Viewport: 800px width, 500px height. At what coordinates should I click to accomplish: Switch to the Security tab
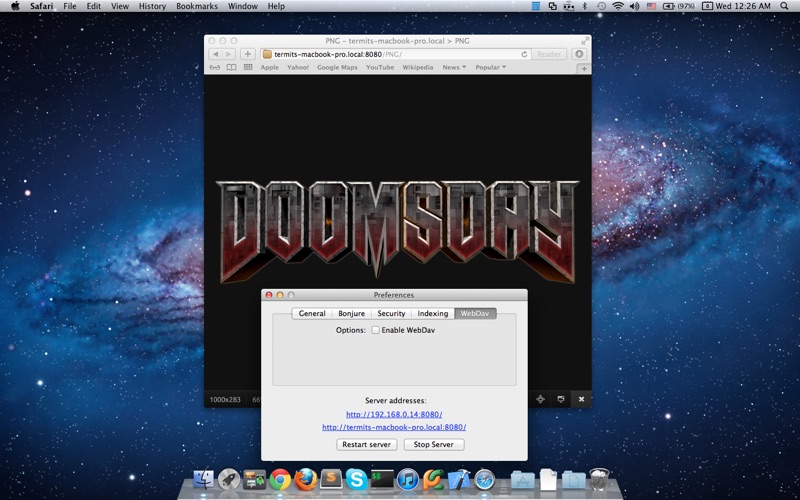click(391, 313)
